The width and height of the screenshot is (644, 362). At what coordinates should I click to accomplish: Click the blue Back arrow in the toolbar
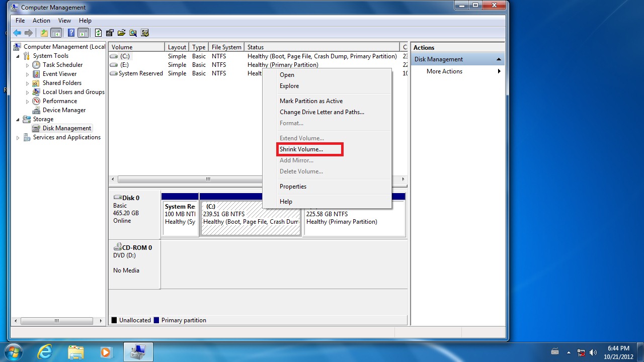click(x=17, y=33)
